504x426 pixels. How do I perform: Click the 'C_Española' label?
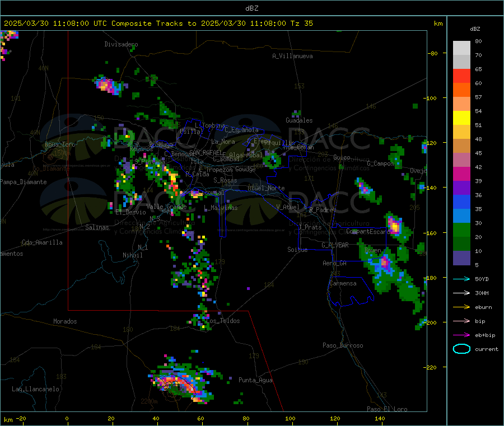coord(241,130)
